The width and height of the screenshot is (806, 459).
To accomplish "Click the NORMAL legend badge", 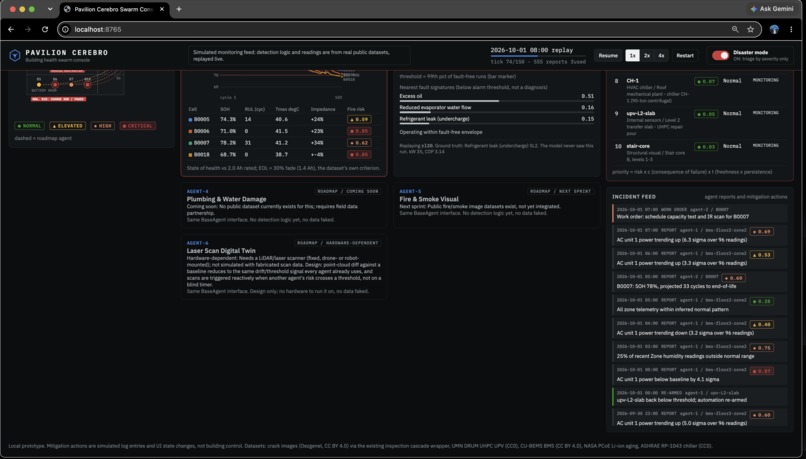I will point(29,125).
